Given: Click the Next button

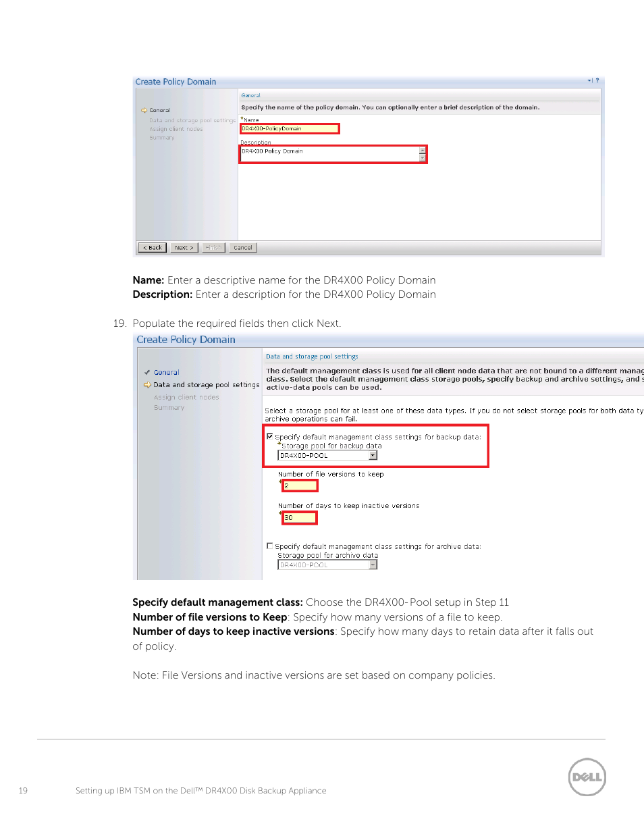Looking at the screenshot, I should pyautogui.click(x=184, y=248).
